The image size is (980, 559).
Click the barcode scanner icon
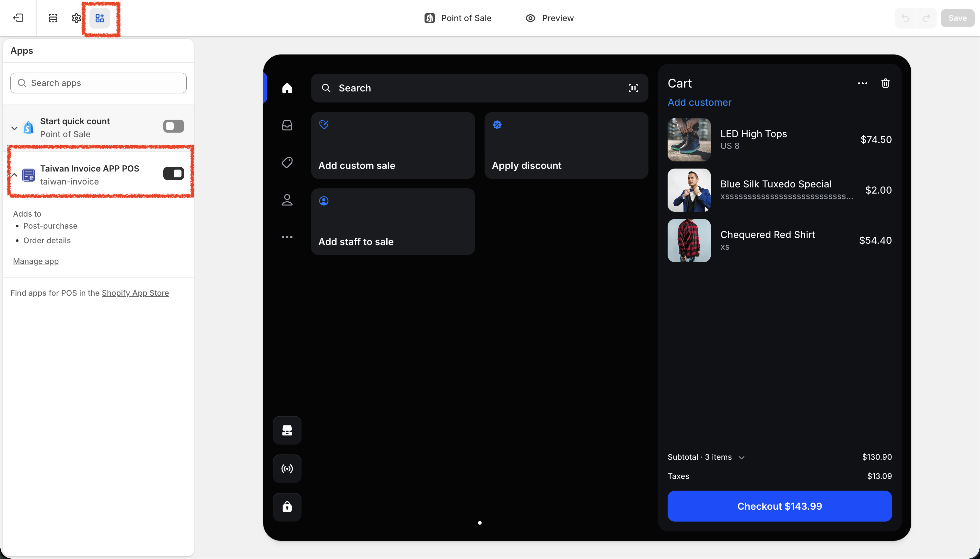pyautogui.click(x=633, y=88)
